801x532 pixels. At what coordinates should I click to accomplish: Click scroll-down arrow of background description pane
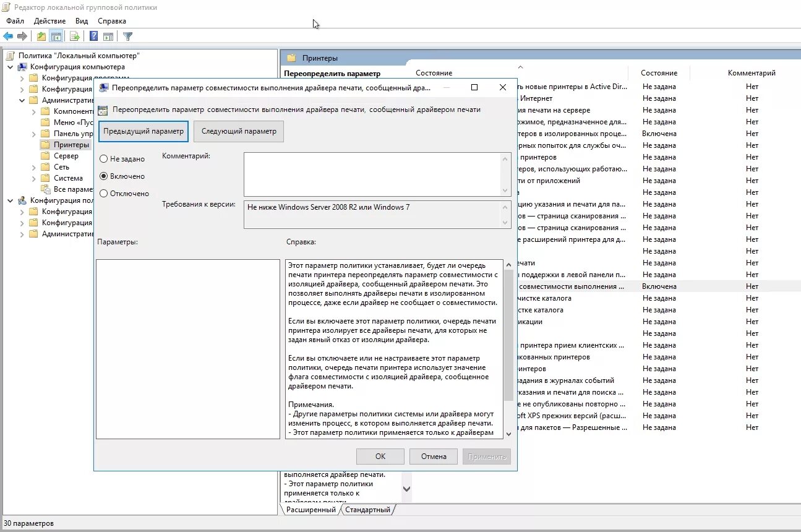(406, 489)
